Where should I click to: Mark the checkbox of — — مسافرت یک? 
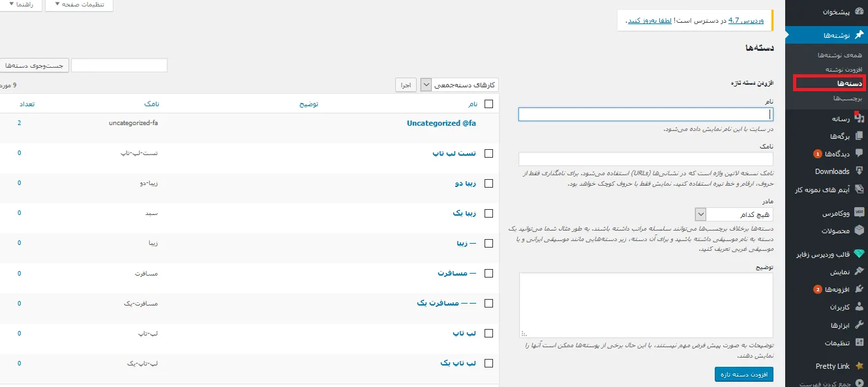point(488,304)
